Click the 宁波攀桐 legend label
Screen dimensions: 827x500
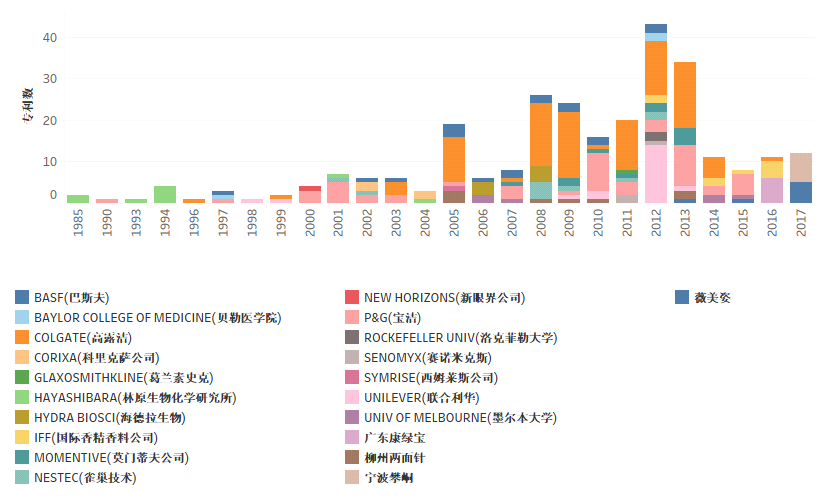pos(388,477)
